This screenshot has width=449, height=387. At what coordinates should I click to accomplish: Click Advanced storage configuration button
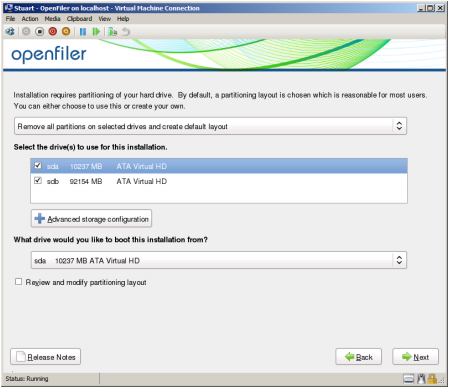[91, 219]
